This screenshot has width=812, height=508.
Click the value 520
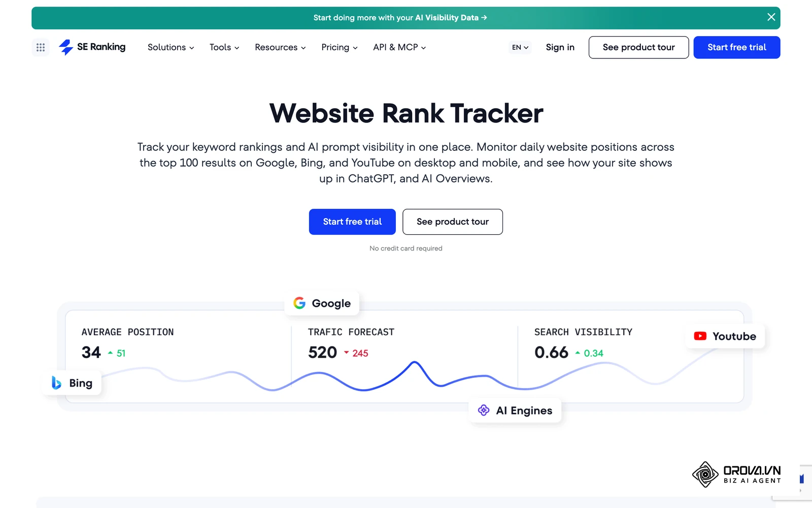click(322, 352)
